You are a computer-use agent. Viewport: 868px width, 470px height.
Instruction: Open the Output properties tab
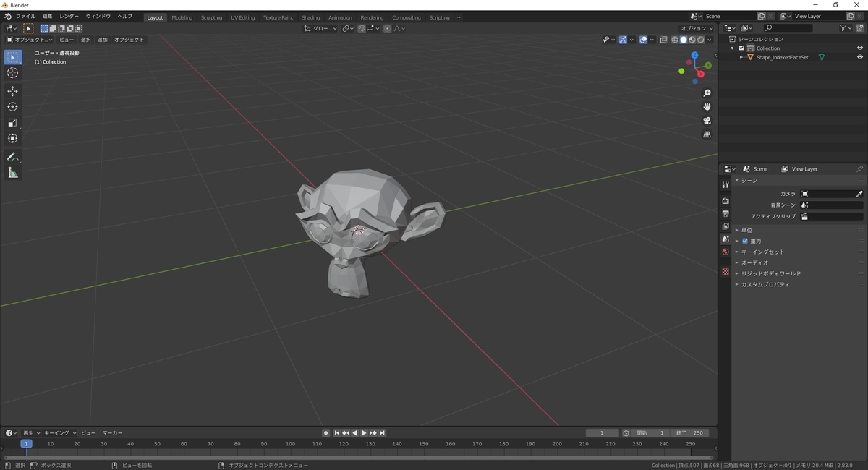(x=726, y=213)
